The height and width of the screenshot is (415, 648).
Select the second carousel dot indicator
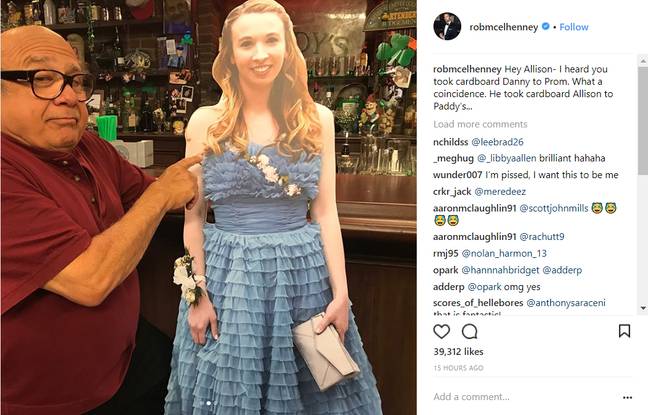point(209,403)
